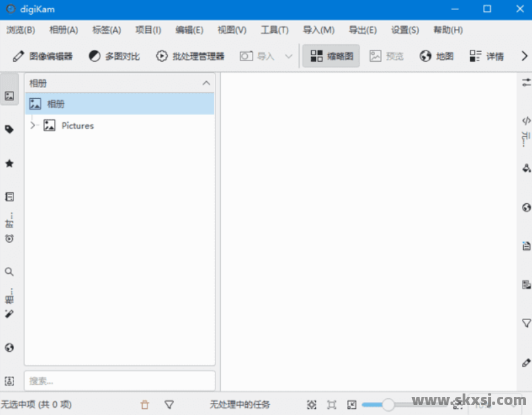Launch the 批处理管理器 batch manager
This screenshot has width=532, height=415.
[190, 56]
